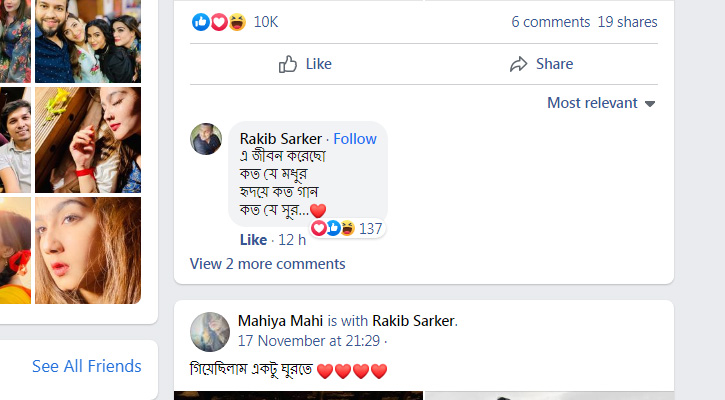Click the 137 comment reactions count
This screenshot has width=725, height=400.
point(371,229)
